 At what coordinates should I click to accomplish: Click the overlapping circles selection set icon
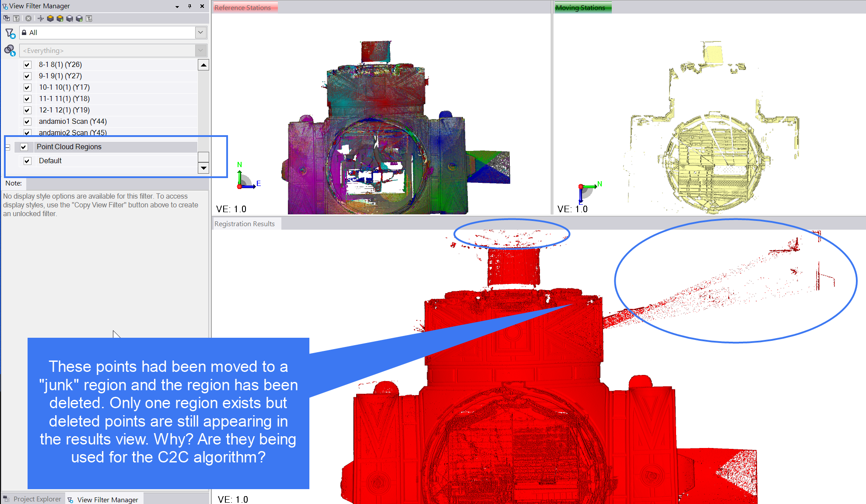[10, 50]
